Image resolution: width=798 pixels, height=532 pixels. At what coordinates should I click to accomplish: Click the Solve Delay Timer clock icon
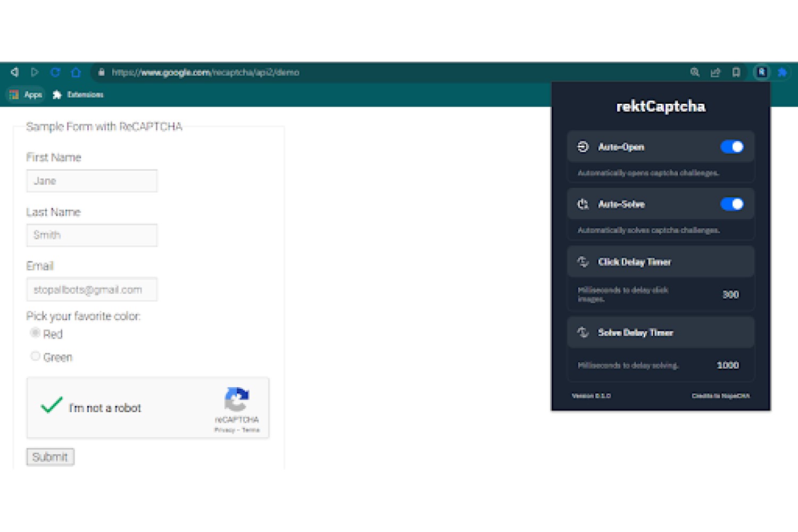tap(583, 332)
